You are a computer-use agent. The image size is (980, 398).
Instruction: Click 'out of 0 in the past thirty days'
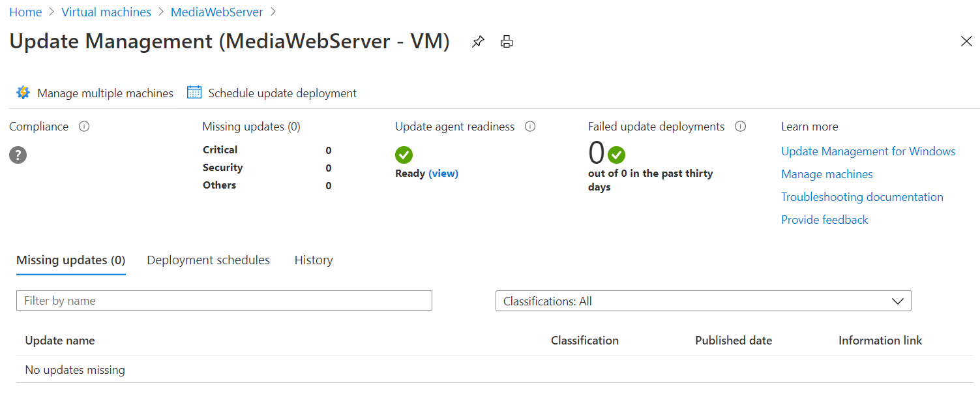pos(651,180)
